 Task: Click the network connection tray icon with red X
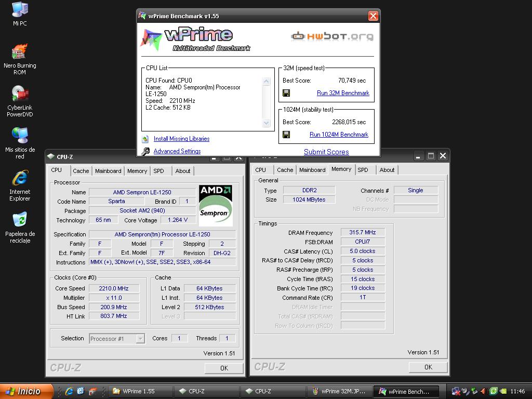(x=456, y=391)
